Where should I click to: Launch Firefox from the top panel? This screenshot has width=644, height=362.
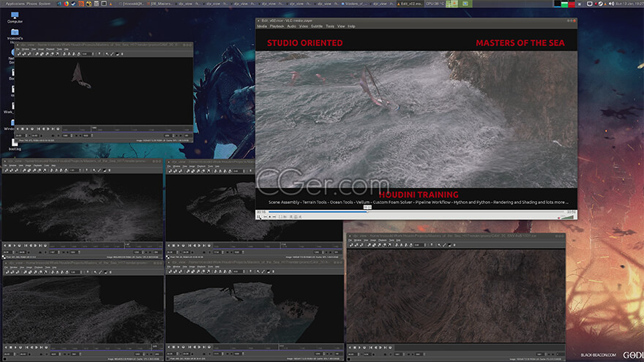tap(66, 3)
